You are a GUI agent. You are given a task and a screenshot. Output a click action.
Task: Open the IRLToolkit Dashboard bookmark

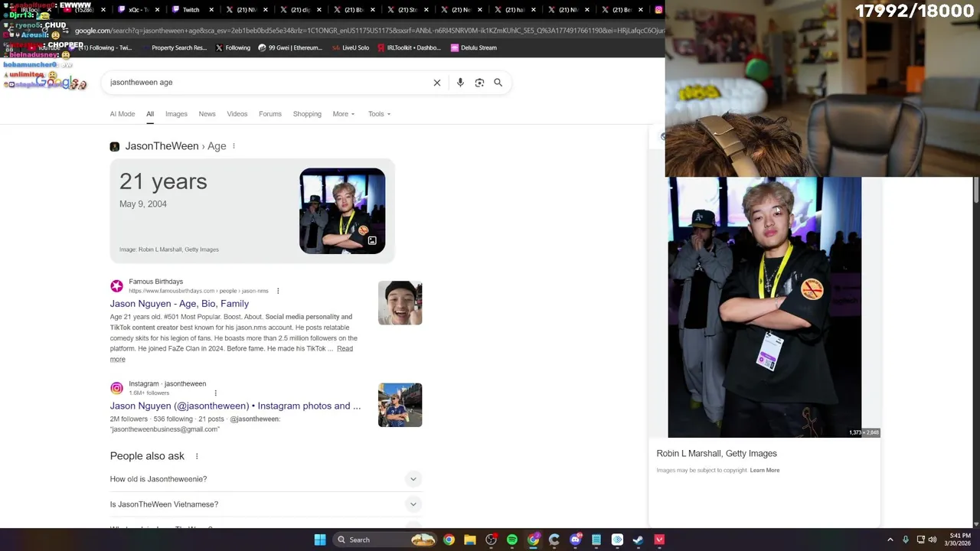click(x=409, y=47)
